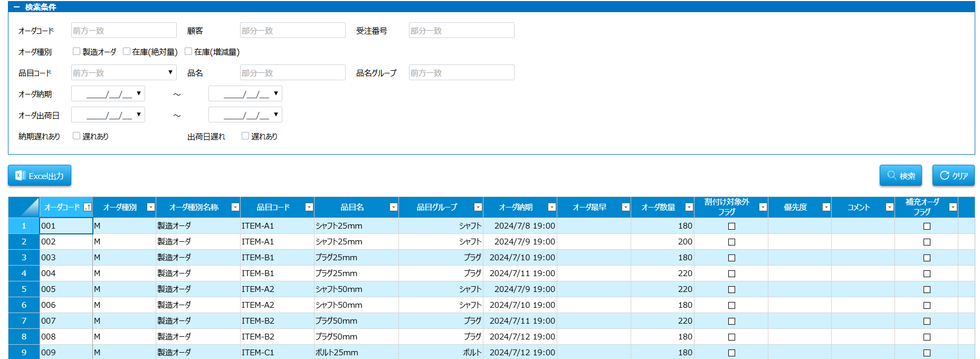Tick the 在庫(絶対量) checkbox
The width and height of the screenshot is (980, 359).
127,51
